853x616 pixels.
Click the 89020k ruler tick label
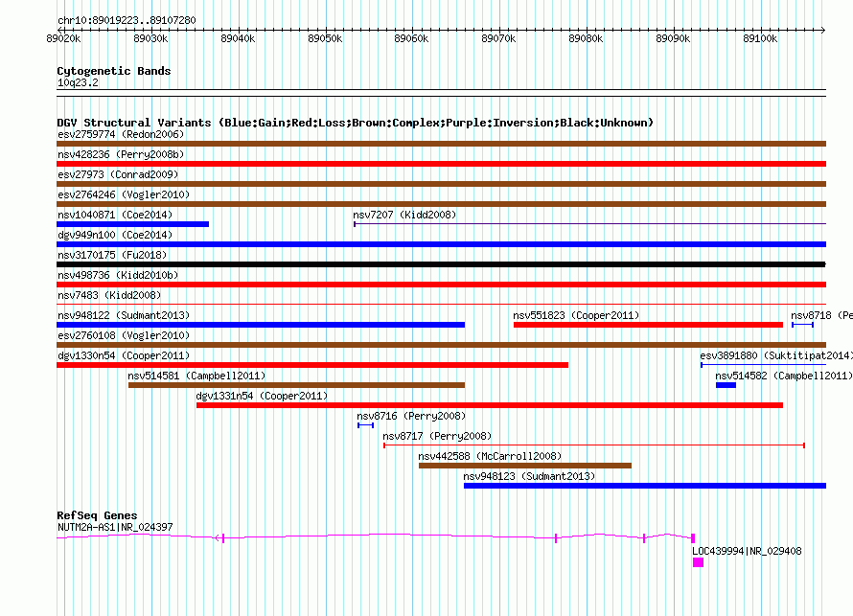point(63,38)
